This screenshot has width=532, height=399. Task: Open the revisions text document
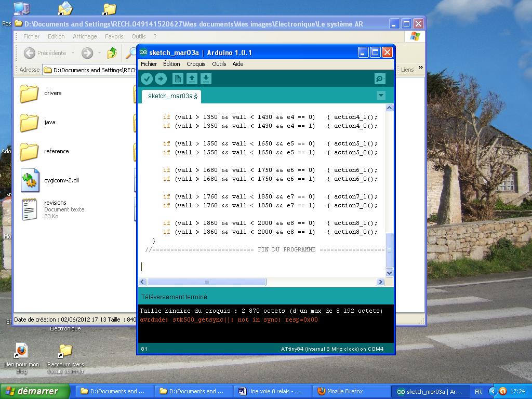point(30,209)
